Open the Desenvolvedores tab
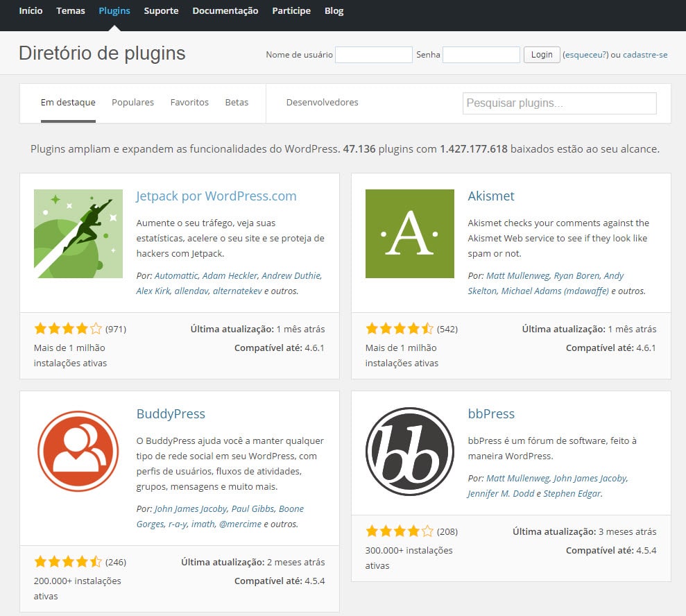 point(322,102)
